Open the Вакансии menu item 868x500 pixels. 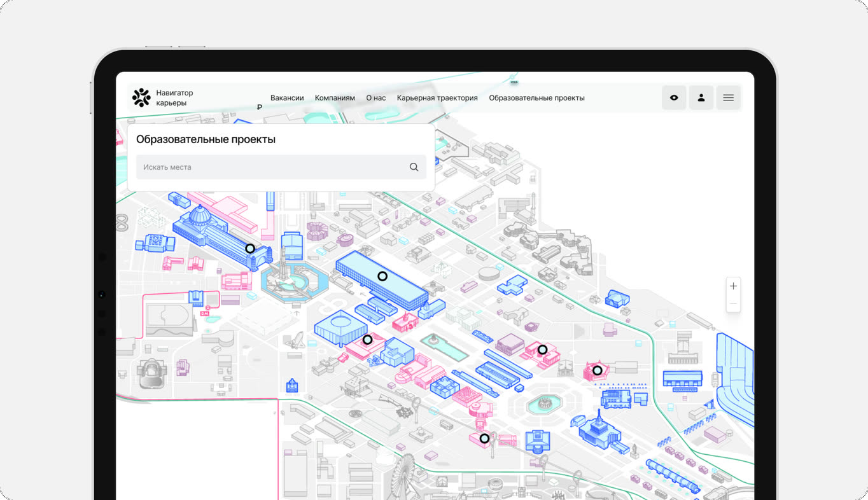(287, 98)
